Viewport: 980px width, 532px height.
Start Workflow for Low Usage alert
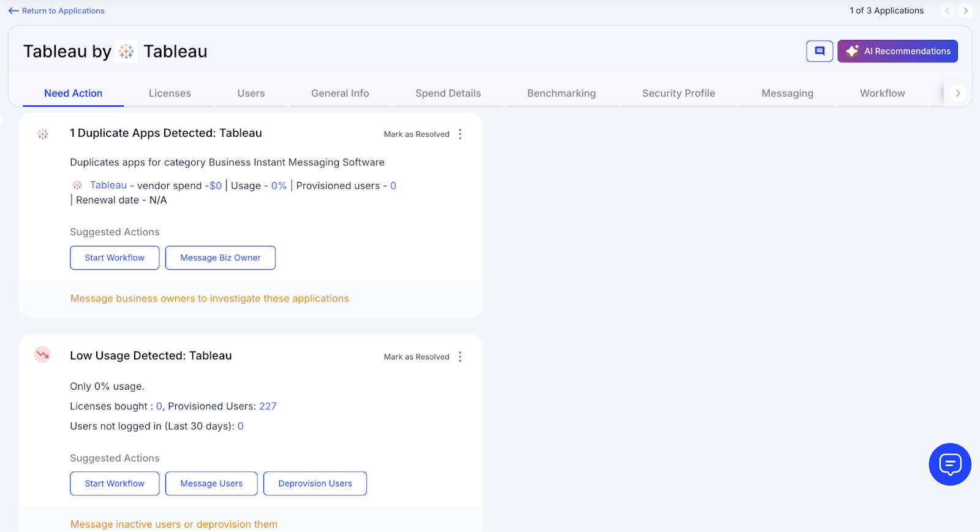pos(115,484)
